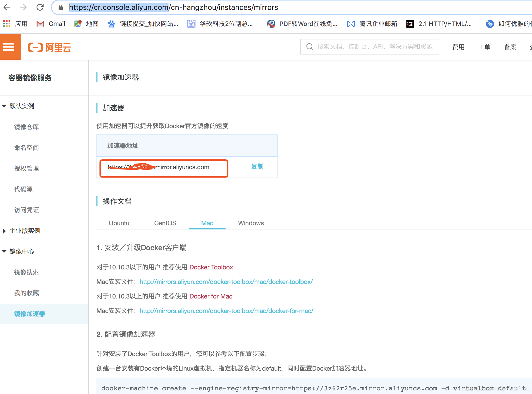Go to 访问凭证 in sidebar

click(26, 210)
